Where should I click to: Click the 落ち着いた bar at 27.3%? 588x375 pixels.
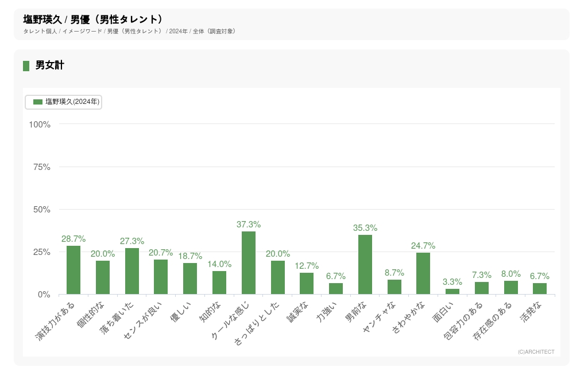point(132,271)
